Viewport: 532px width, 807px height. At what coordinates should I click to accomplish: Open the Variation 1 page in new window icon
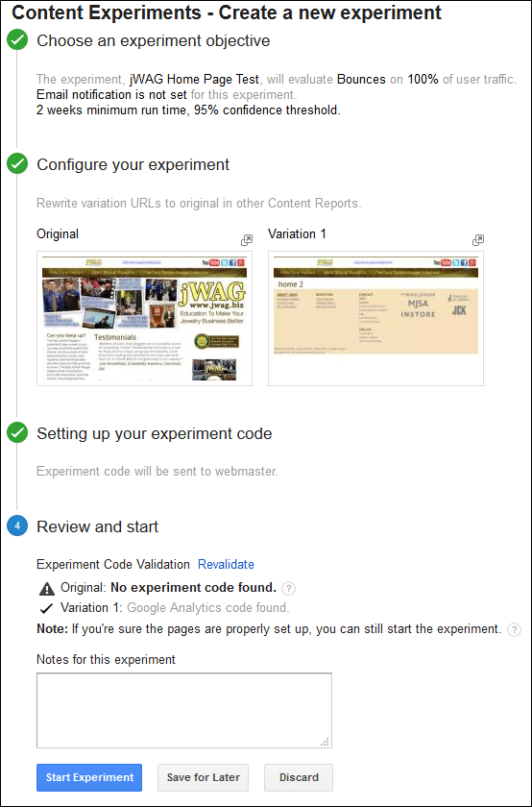click(x=478, y=240)
